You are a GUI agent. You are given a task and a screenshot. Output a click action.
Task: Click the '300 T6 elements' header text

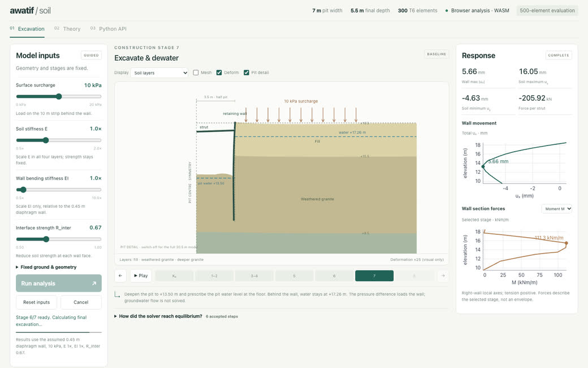tap(417, 11)
